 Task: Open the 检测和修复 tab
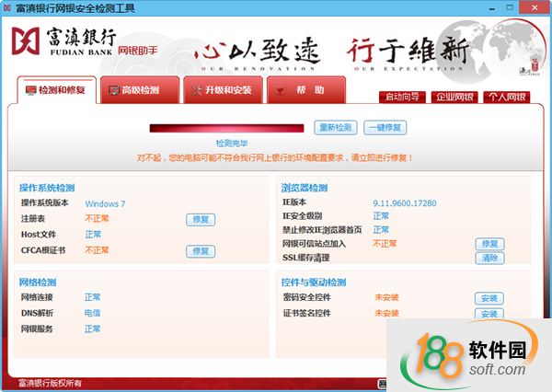[x=56, y=90]
